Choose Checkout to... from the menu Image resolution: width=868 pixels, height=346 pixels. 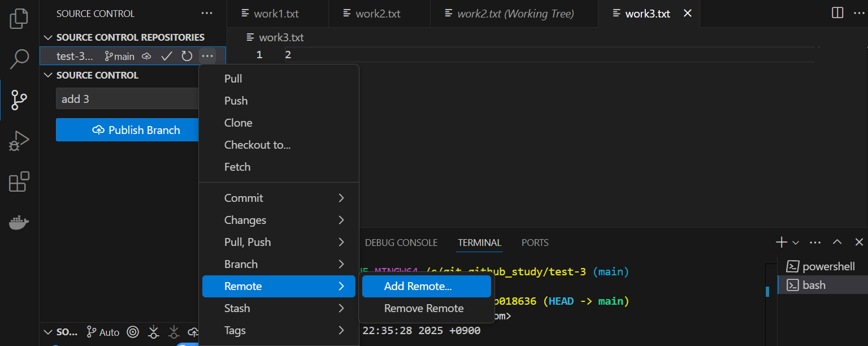tap(279, 145)
